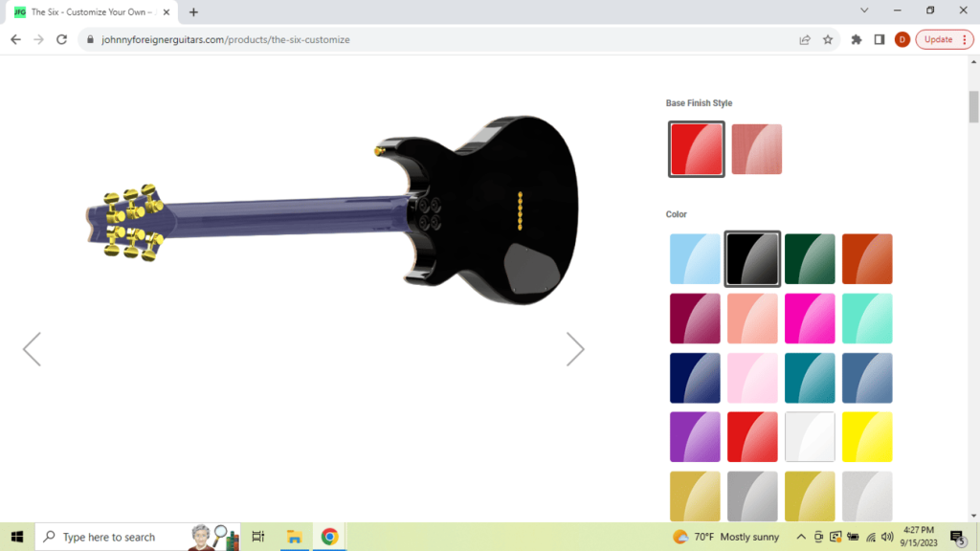
Task: Open a new browser tab
Action: pos(193,11)
